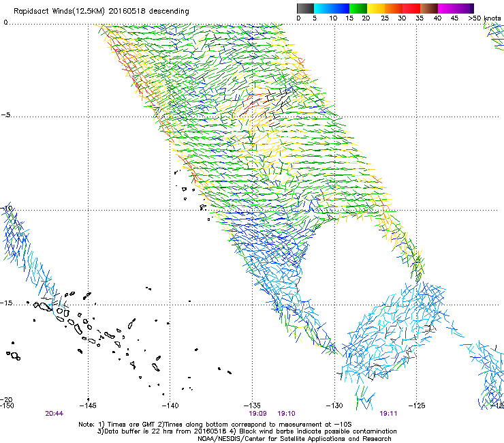Click the '-140' longitude axis label
Viewport: 504px width, 443px height.
click(x=170, y=406)
